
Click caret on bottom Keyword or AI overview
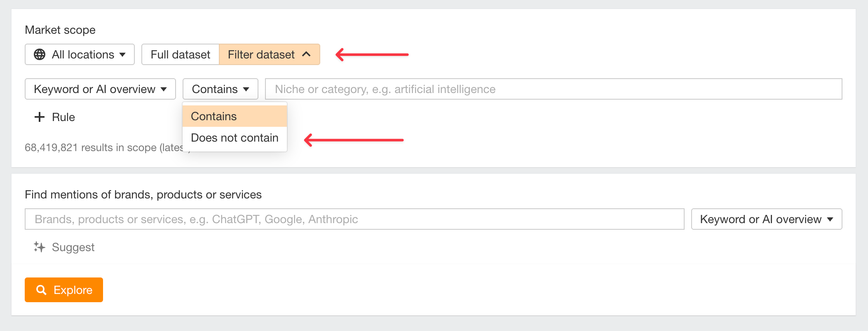(x=830, y=219)
